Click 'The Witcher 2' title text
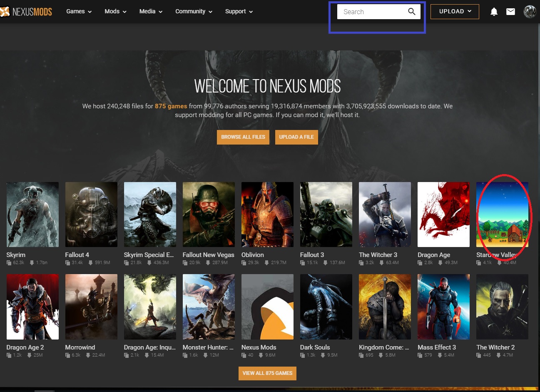540x392 pixels. tap(495, 347)
